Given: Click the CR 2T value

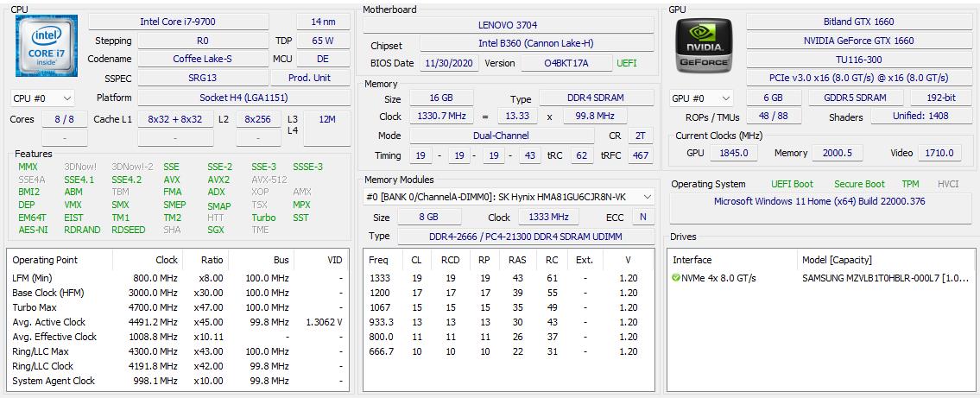Looking at the screenshot, I should pyautogui.click(x=640, y=136).
